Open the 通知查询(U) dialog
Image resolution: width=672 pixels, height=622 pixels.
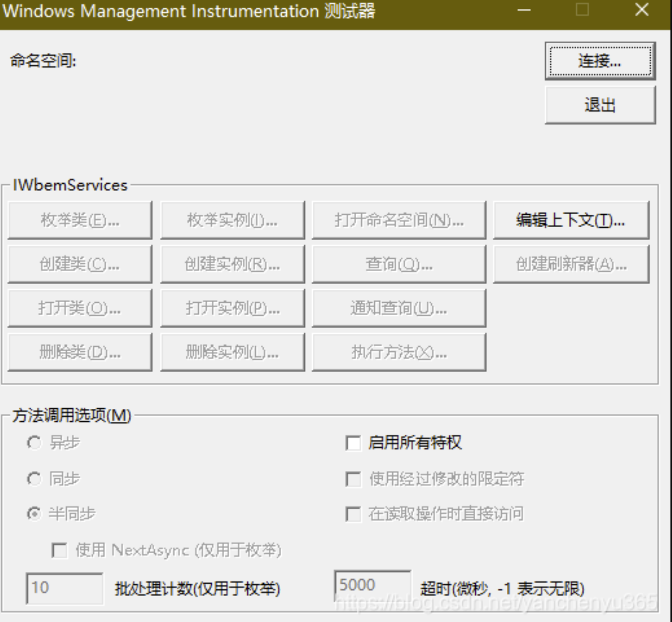pyautogui.click(x=399, y=307)
